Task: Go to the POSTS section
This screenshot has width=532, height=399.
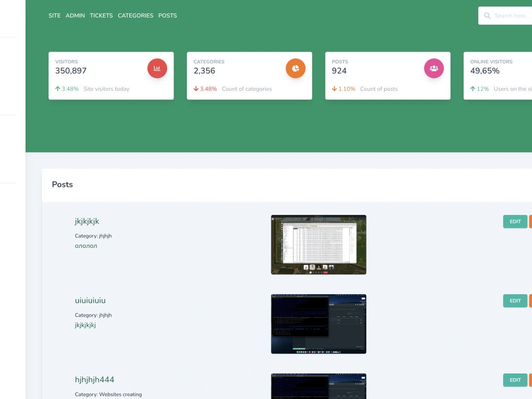Action: click(168, 15)
